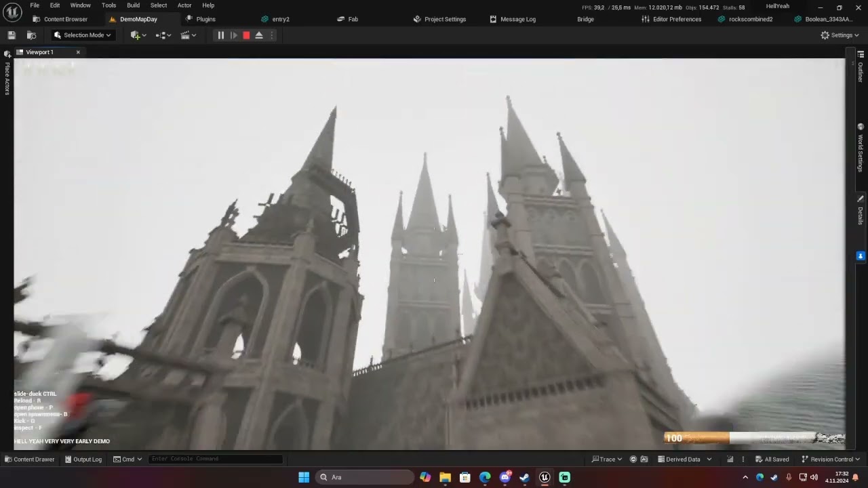Click the single-frame step advance icon
The image size is (868, 488).
point(234,35)
